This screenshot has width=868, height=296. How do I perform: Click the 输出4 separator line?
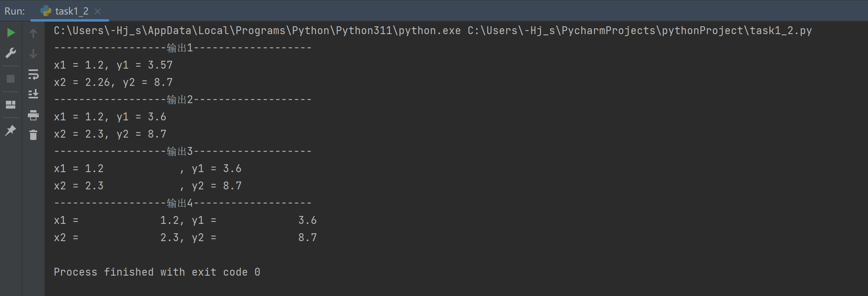(x=183, y=203)
